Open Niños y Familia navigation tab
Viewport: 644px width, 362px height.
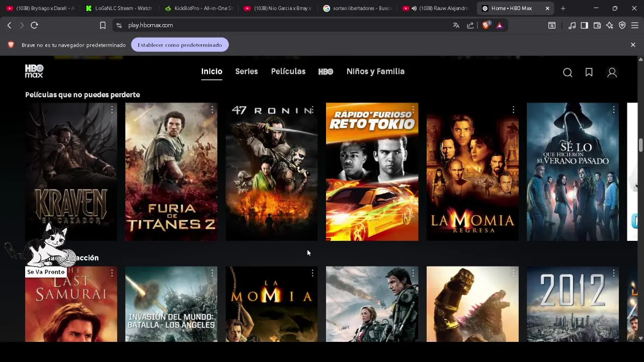(375, 71)
